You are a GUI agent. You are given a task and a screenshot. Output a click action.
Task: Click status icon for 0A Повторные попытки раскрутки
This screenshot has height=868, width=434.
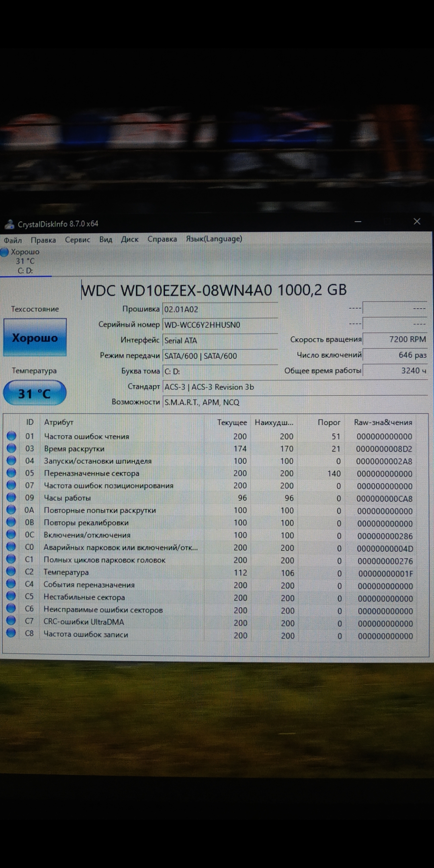coord(11,510)
